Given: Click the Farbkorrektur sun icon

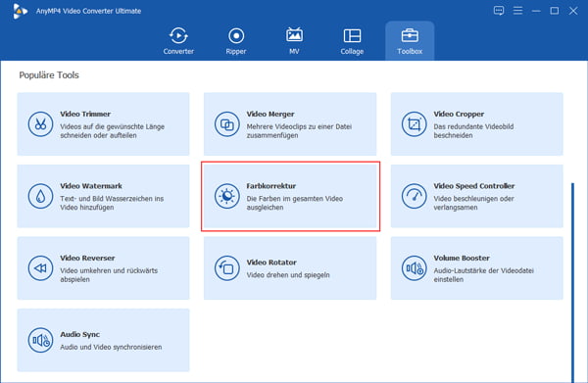Looking at the screenshot, I should [227, 196].
